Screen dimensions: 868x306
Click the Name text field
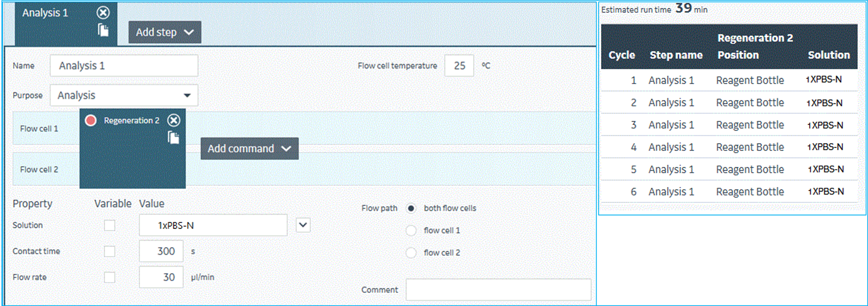pos(124,66)
